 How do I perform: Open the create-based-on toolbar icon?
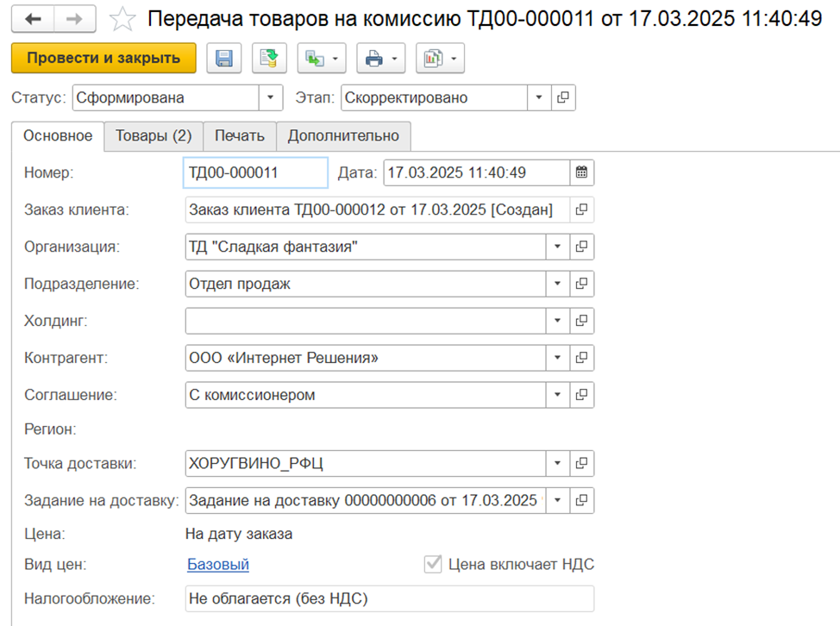pos(315,59)
